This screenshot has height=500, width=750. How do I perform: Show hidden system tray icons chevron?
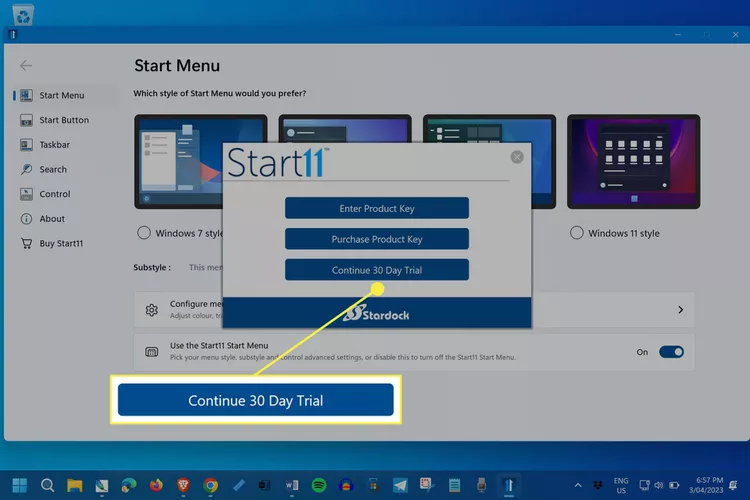(x=578, y=485)
